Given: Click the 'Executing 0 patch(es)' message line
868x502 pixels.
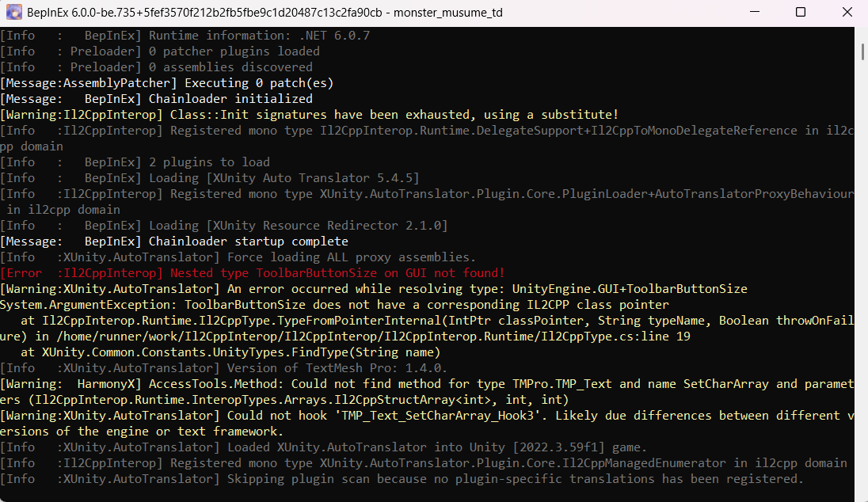Looking at the screenshot, I should [167, 83].
